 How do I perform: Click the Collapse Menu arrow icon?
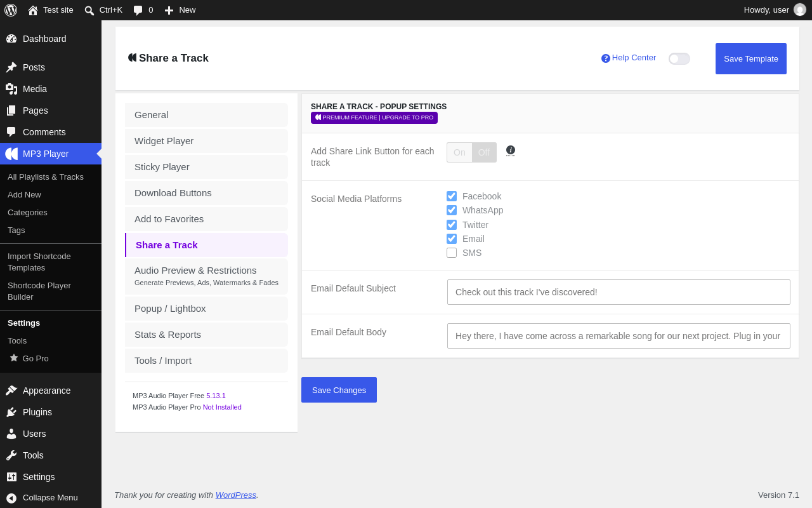(x=11, y=498)
